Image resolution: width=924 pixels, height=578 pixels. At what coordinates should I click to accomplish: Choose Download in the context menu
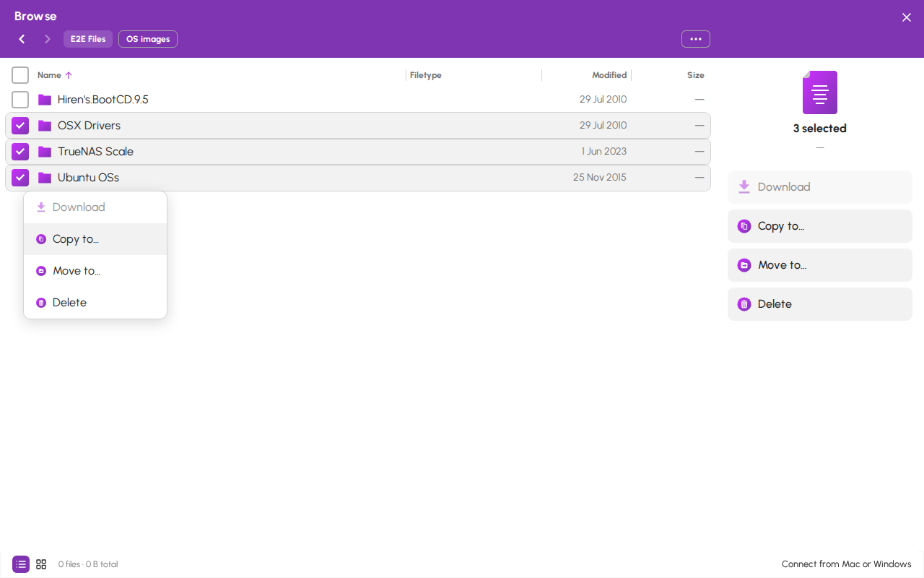pos(95,207)
